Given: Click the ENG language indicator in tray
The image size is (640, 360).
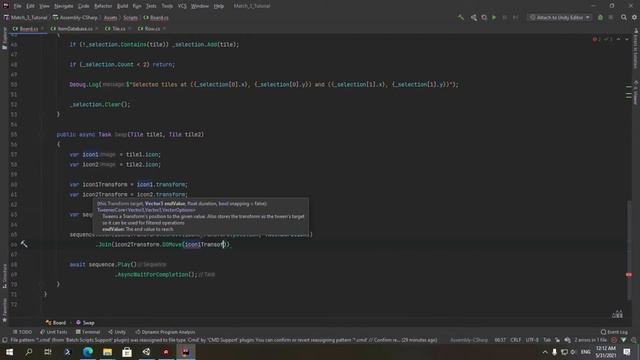Looking at the screenshot, I should [x=585, y=352].
